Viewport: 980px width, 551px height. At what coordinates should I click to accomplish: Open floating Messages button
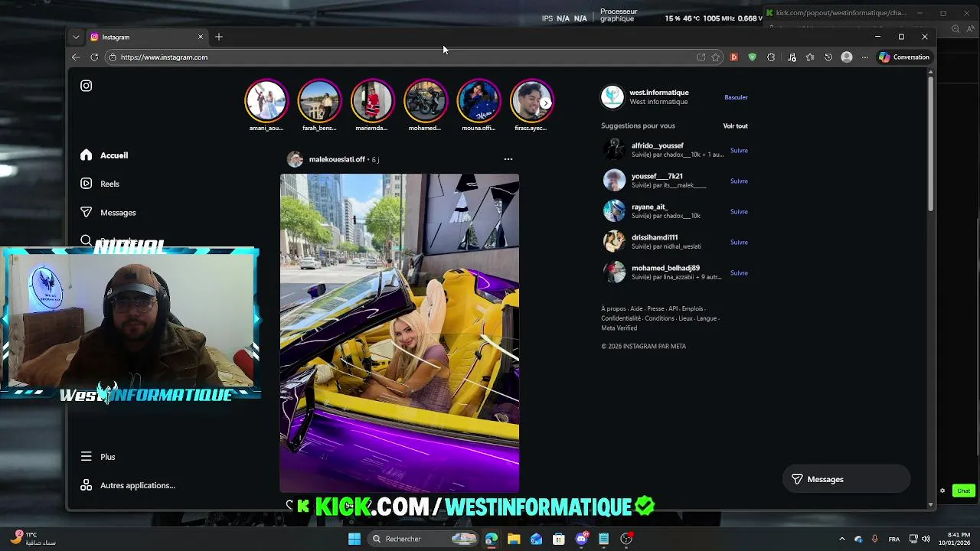[846, 479]
